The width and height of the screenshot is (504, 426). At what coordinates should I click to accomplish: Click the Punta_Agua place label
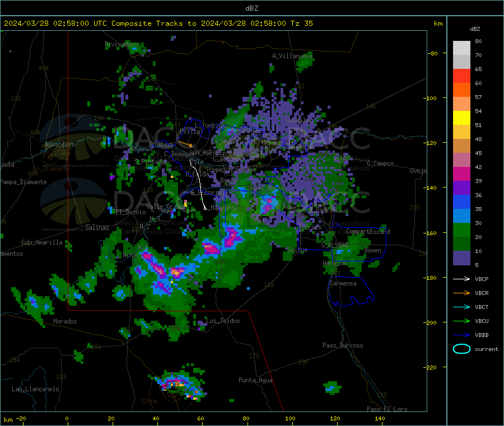[255, 380]
